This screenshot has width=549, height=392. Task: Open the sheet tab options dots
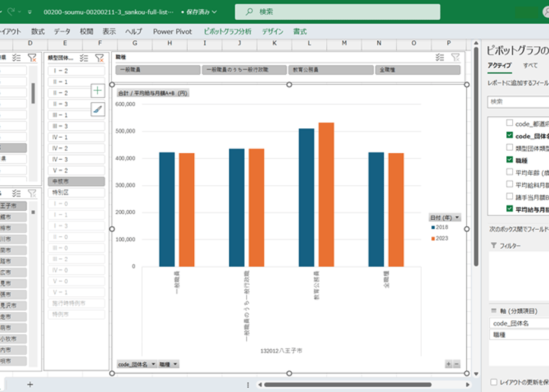pos(248,385)
